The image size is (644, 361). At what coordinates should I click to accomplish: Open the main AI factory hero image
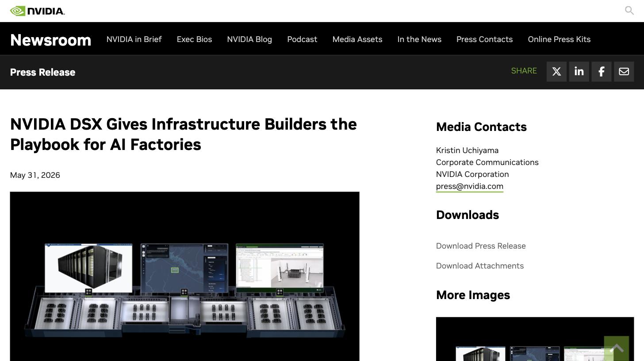click(185, 277)
